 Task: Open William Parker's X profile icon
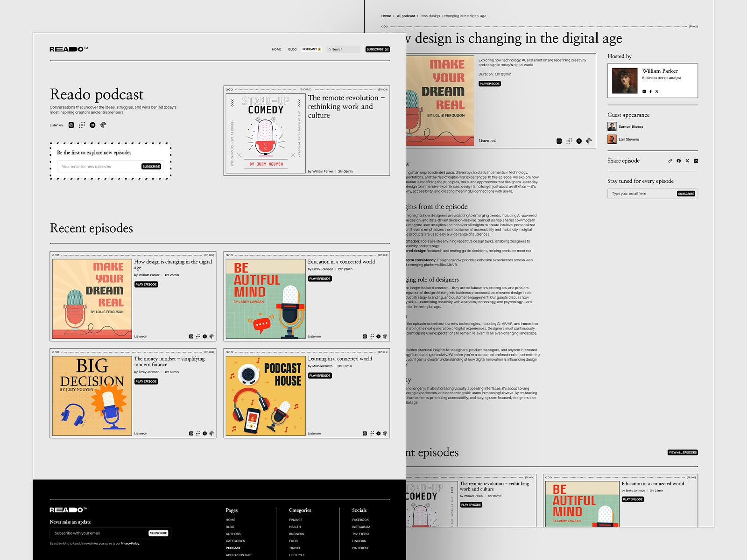click(657, 92)
